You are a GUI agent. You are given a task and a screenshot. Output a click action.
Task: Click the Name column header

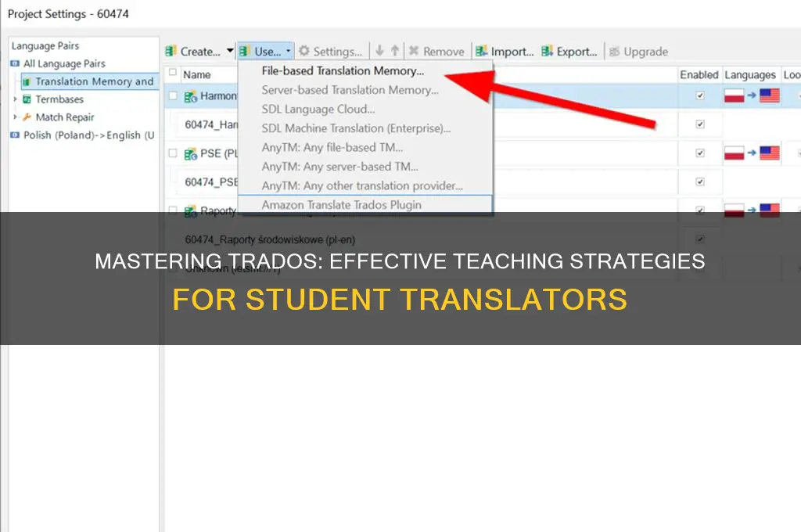pyautogui.click(x=197, y=74)
